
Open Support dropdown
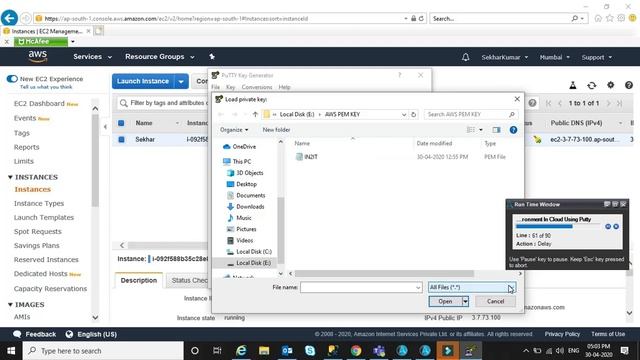[597, 57]
